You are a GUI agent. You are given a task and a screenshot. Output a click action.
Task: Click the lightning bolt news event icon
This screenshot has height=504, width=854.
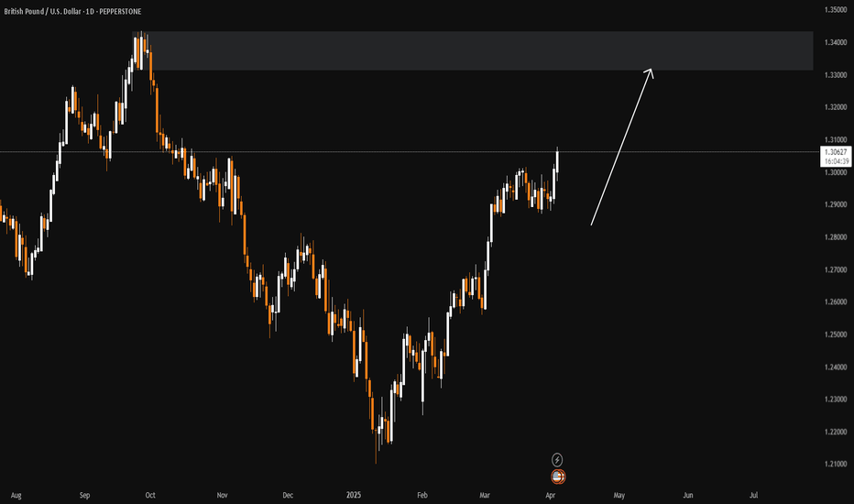[x=557, y=459]
